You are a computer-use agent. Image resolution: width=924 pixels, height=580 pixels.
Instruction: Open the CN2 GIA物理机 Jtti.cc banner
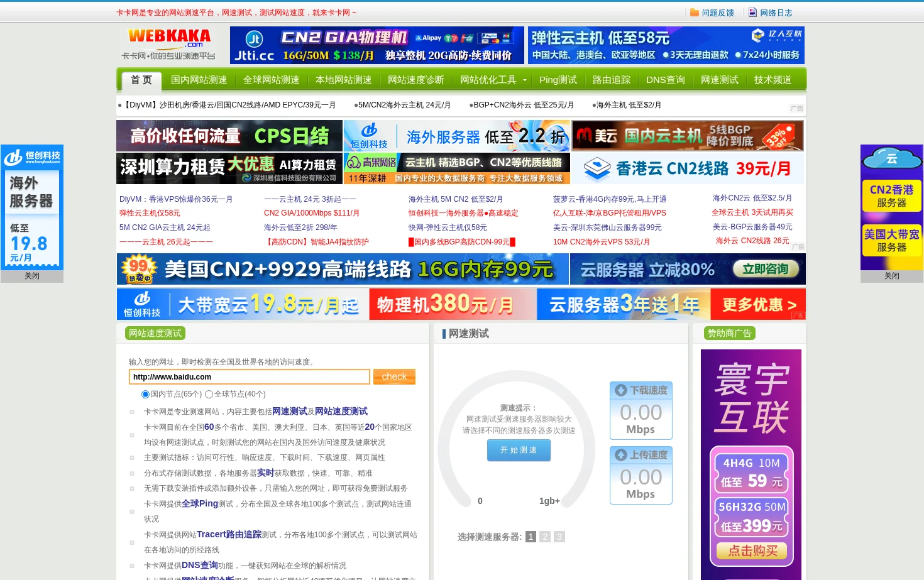point(377,45)
